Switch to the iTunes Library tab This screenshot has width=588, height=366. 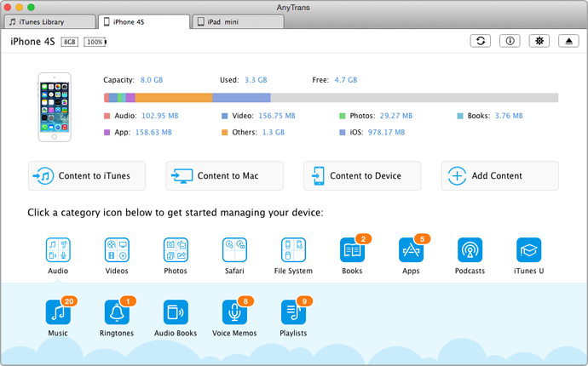[50, 22]
